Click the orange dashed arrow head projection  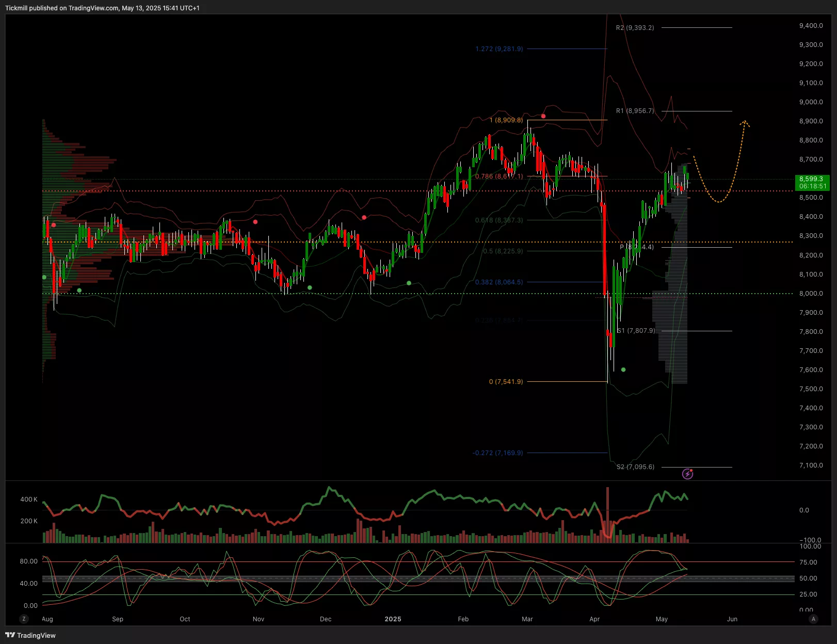(744, 123)
